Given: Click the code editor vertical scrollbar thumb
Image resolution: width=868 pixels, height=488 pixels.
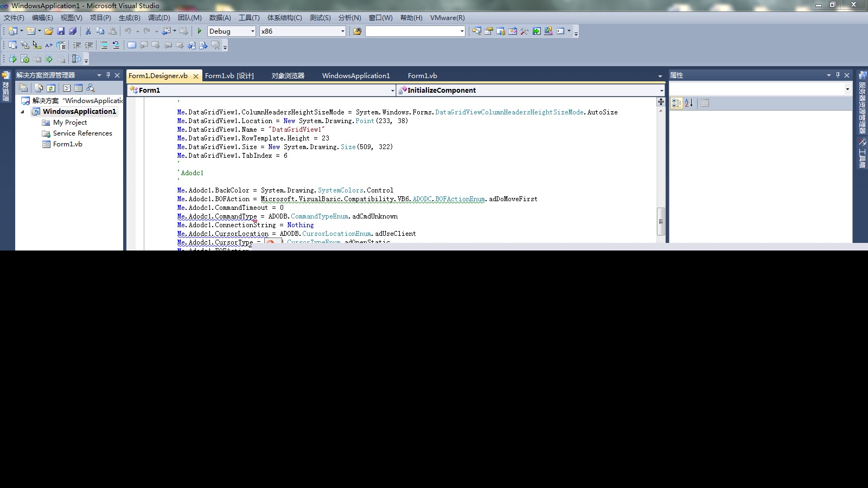Looking at the screenshot, I should [661, 221].
